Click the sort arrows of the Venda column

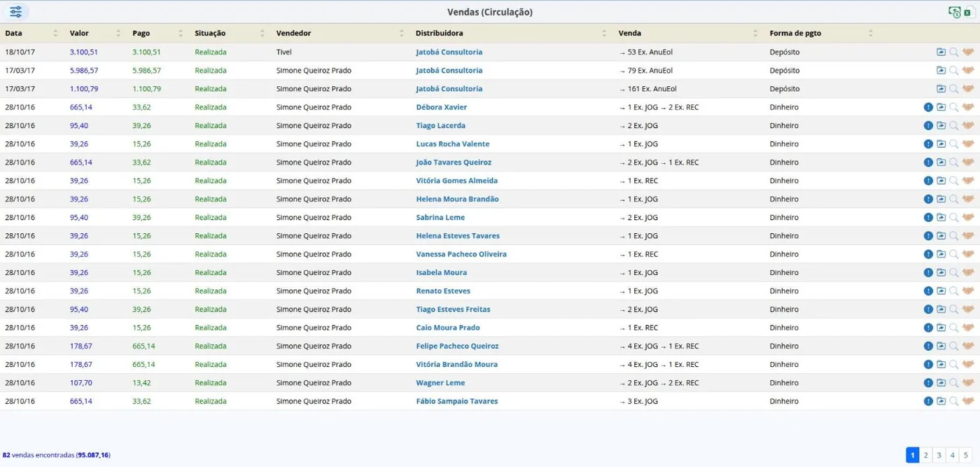point(755,33)
